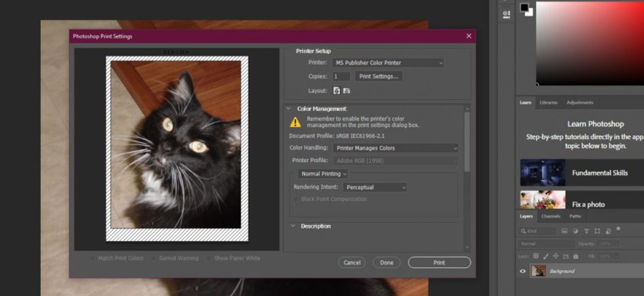This screenshot has height=296, width=644.
Task: Open the Rendering Intent dropdown
Action: tap(375, 187)
